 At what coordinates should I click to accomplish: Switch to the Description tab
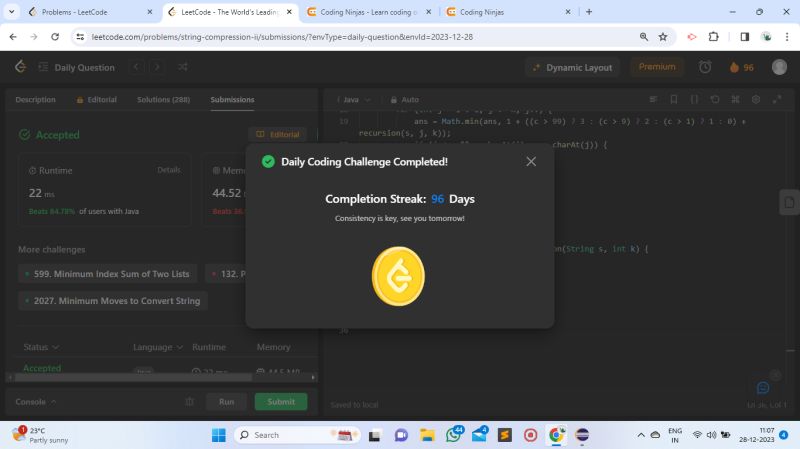point(35,99)
